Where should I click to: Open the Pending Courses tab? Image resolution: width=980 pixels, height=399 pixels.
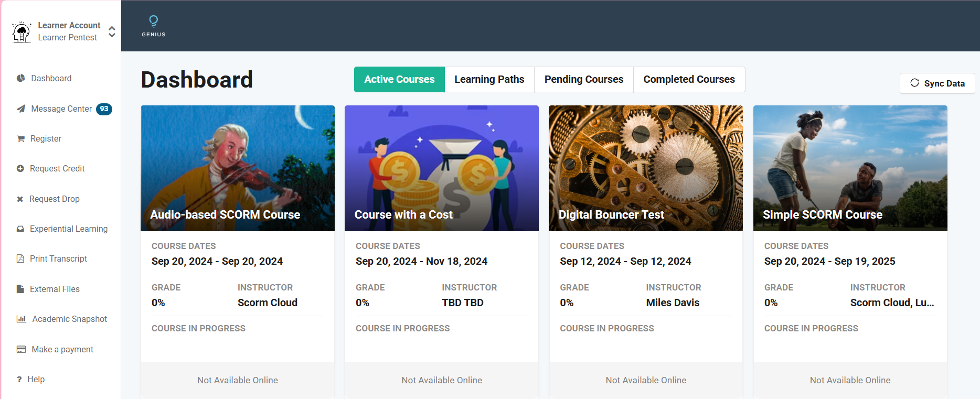583,79
